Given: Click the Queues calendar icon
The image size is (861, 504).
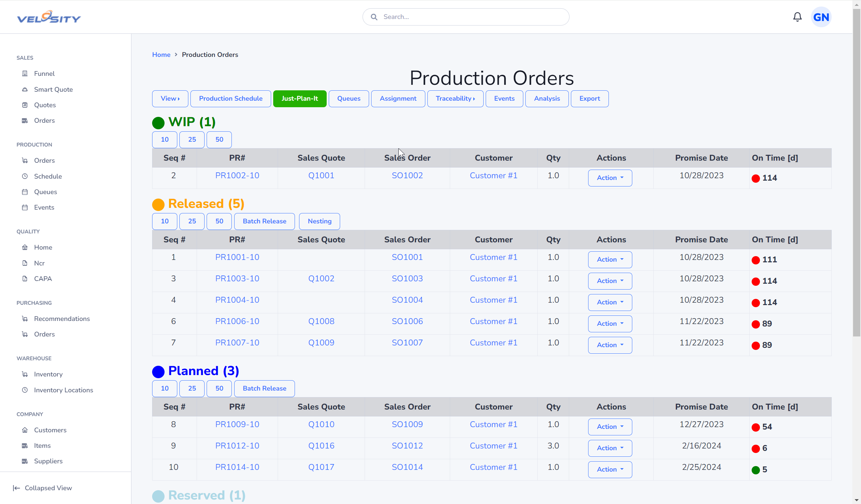Looking at the screenshot, I should pyautogui.click(x=25, y=192).
